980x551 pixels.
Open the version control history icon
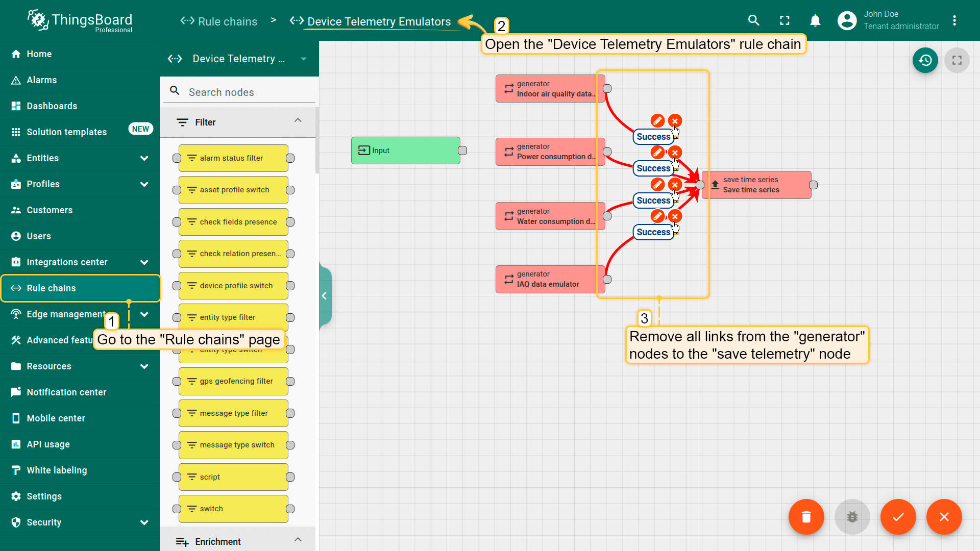(x=925, y=60)
